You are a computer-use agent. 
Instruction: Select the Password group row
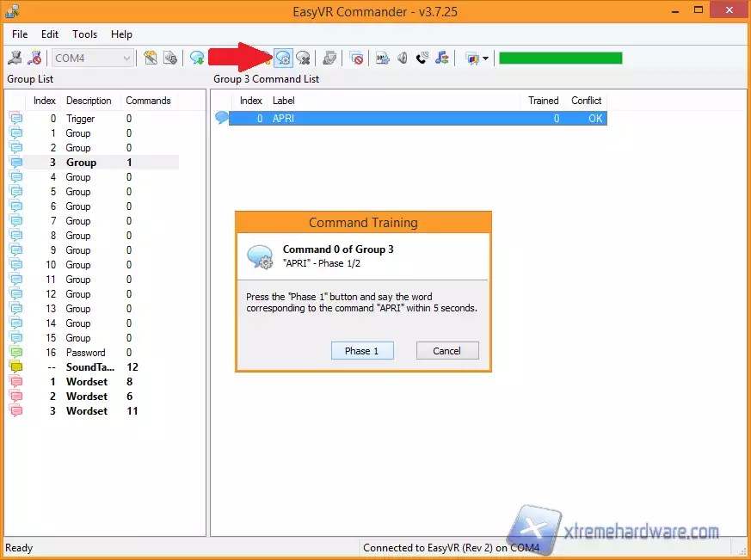tap(94, 353)
